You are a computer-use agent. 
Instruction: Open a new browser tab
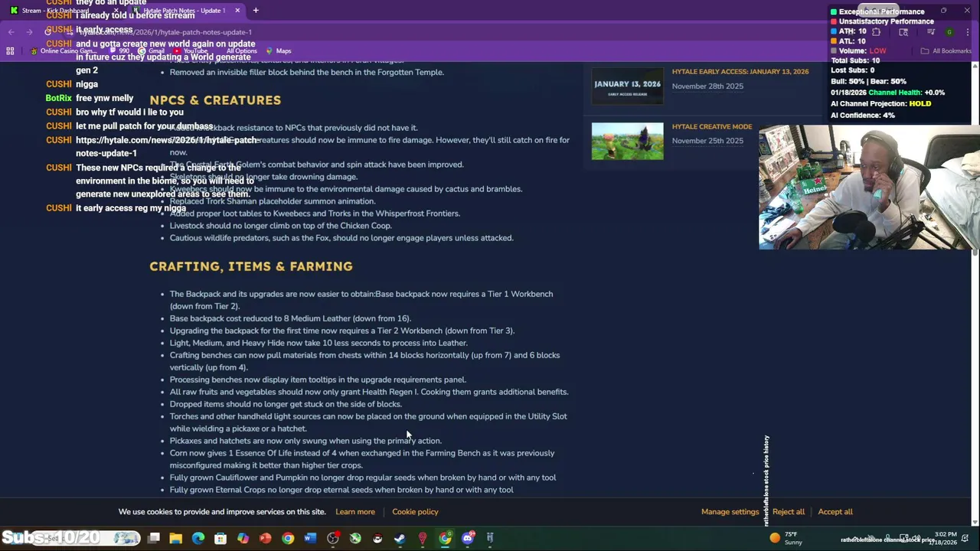(256, 11)
